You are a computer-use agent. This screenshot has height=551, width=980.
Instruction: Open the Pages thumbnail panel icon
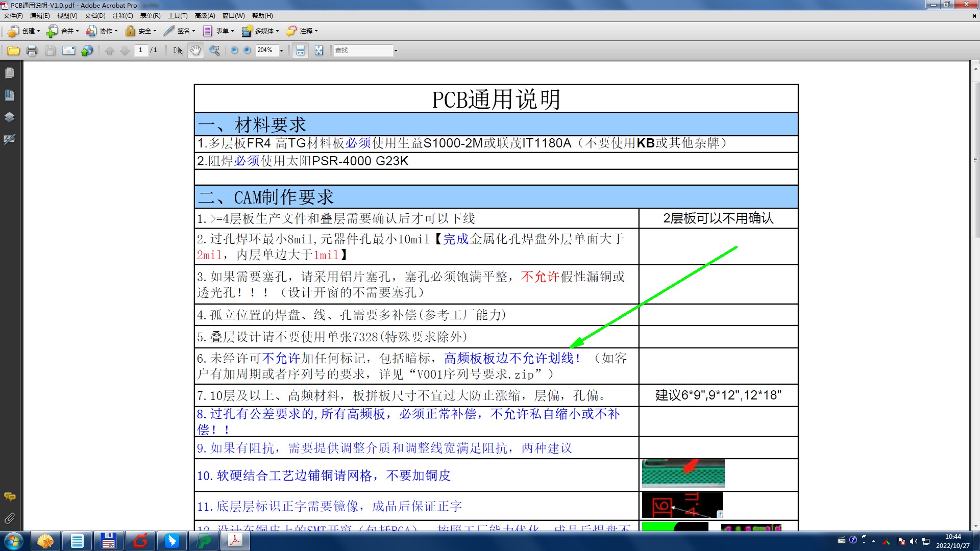coord(9,73)
